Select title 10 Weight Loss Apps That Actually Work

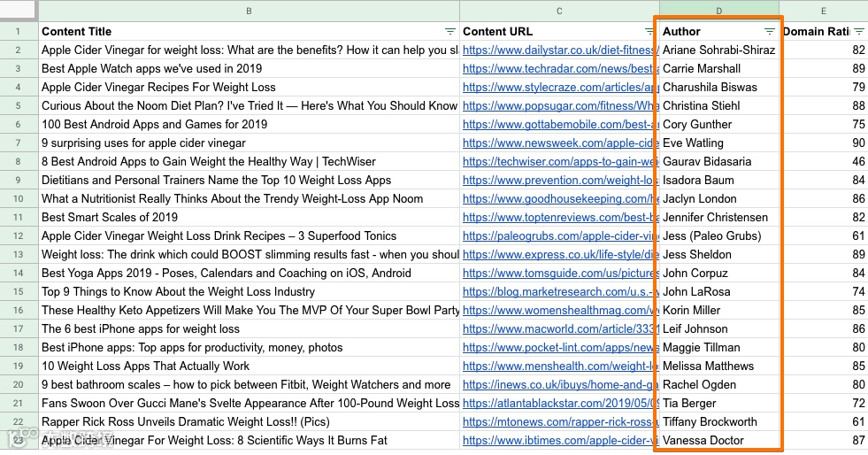point(250,366)
